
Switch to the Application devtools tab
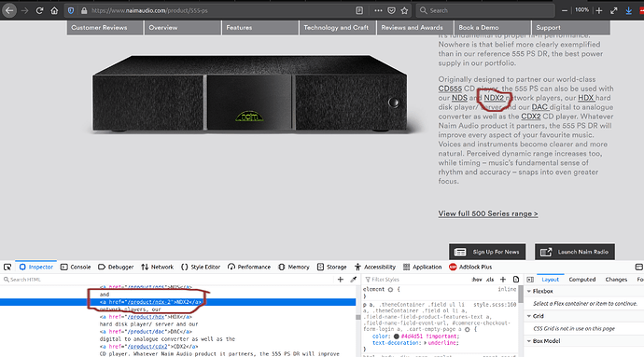pos(422,267)
